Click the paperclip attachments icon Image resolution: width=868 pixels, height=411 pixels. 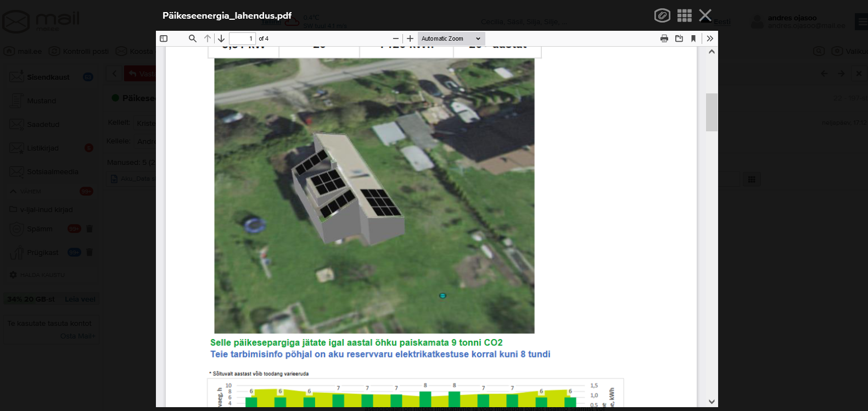[x=662, y=15]
